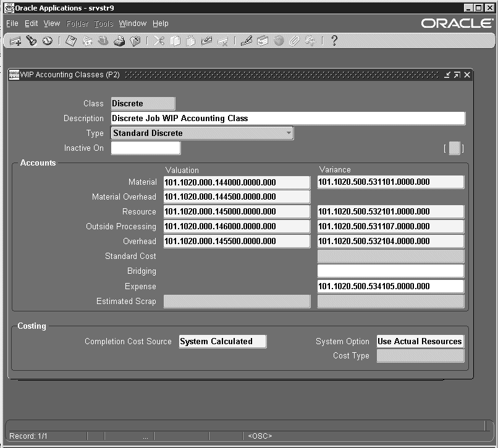This screenshot has width=498, height=448.
Task: Open the Edit menu
Action: [x=31, y=23]
